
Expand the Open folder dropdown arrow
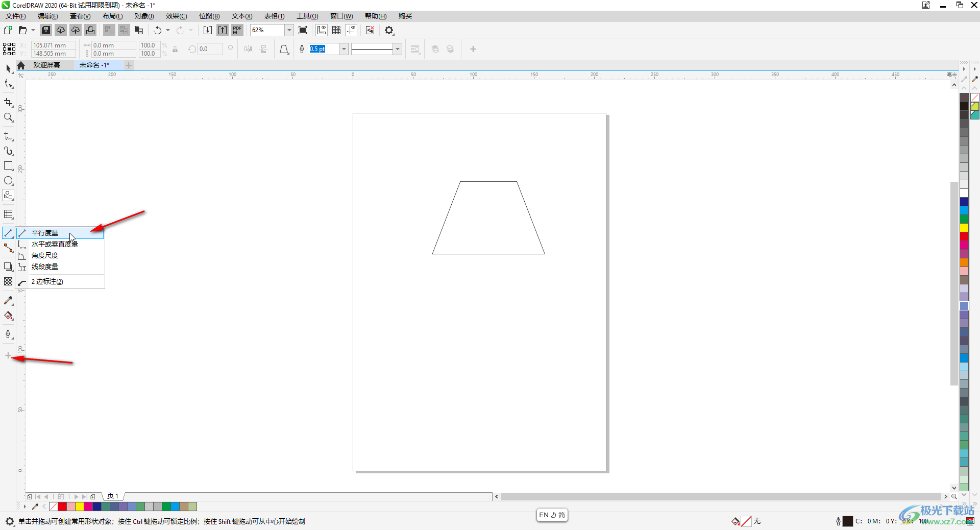[33, 30]
